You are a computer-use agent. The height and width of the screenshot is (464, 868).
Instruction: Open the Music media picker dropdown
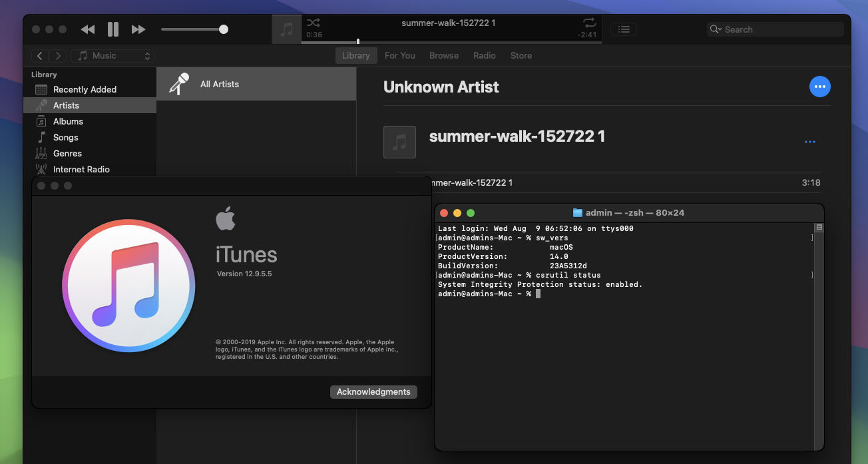click(112, 56)
